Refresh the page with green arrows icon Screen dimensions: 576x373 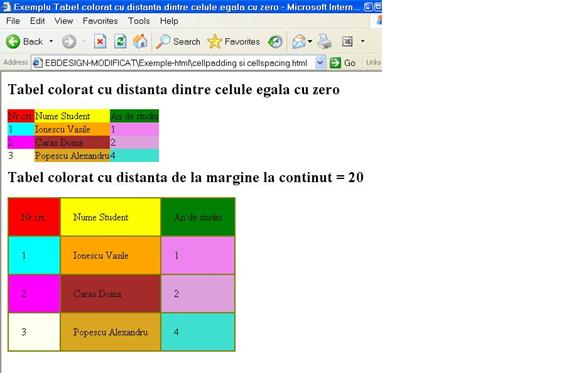[120, 42]
